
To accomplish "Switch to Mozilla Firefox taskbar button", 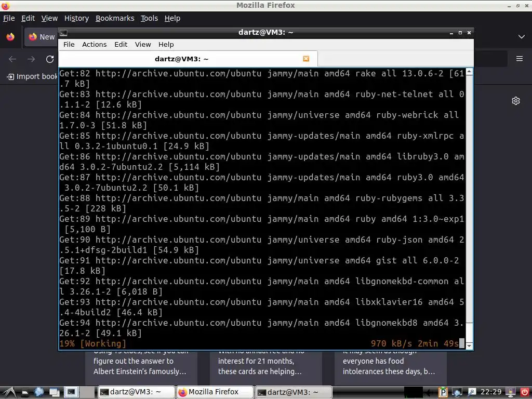I will (215, 392).
